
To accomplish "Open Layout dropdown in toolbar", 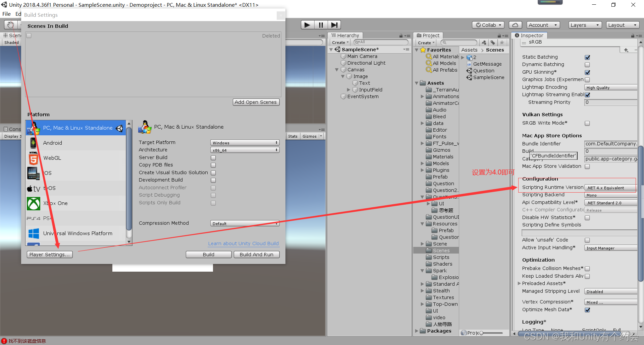I will (623, 25).
